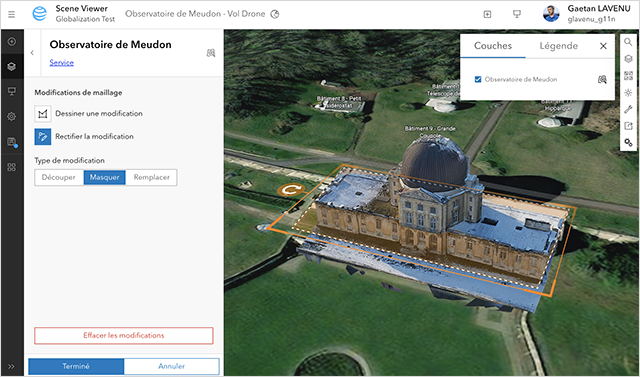Screen dimensions: 640x377
Task: Switch to the Couches tab
Action: point(493,46)
